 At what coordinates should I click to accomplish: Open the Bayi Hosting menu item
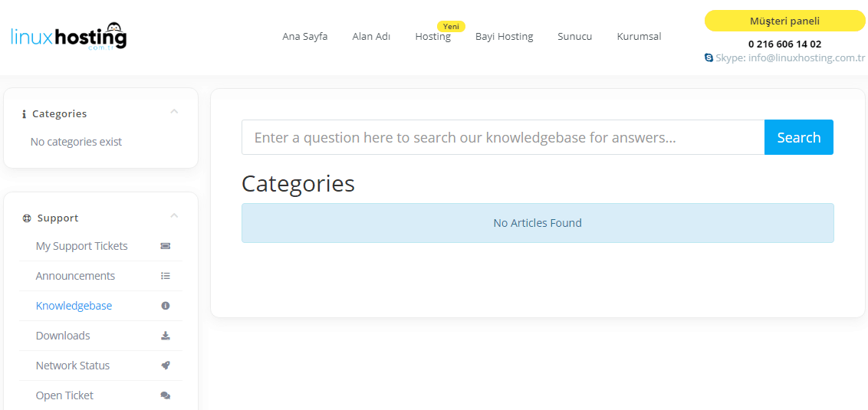(x=505, y=37)
